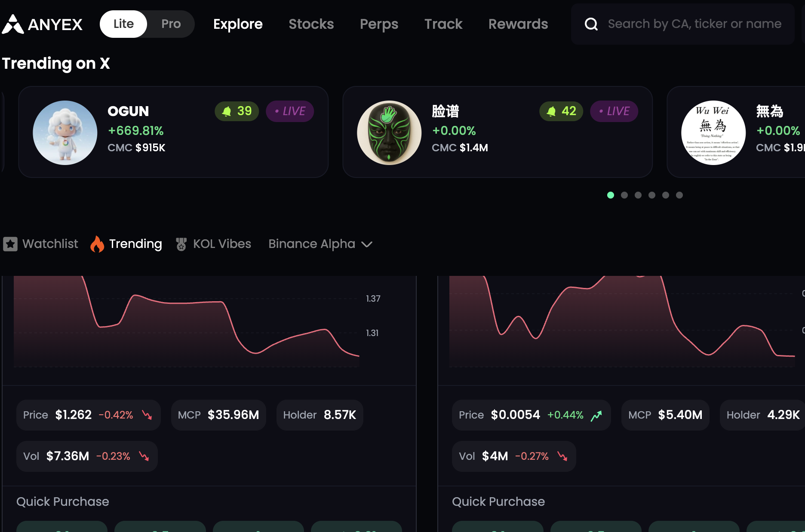Switch to Pro mode
805x532 pixels.
pos(171,24)
